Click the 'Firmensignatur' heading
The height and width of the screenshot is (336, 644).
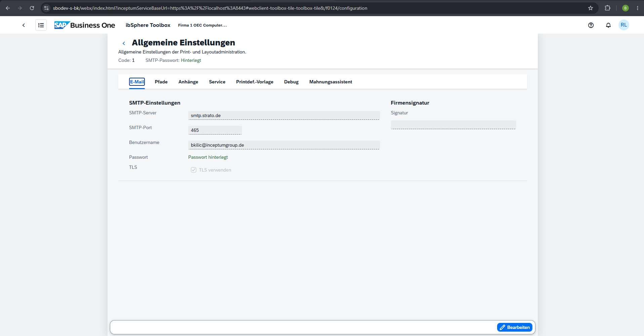[x=410, y=103]
